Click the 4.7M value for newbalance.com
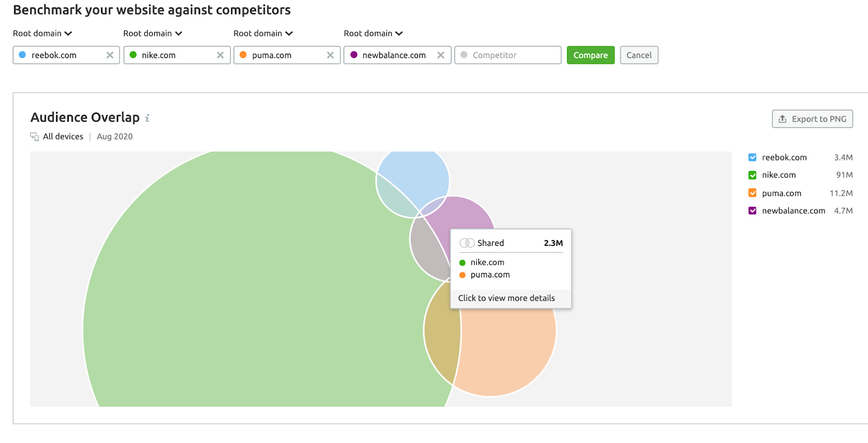 (843, 211)
